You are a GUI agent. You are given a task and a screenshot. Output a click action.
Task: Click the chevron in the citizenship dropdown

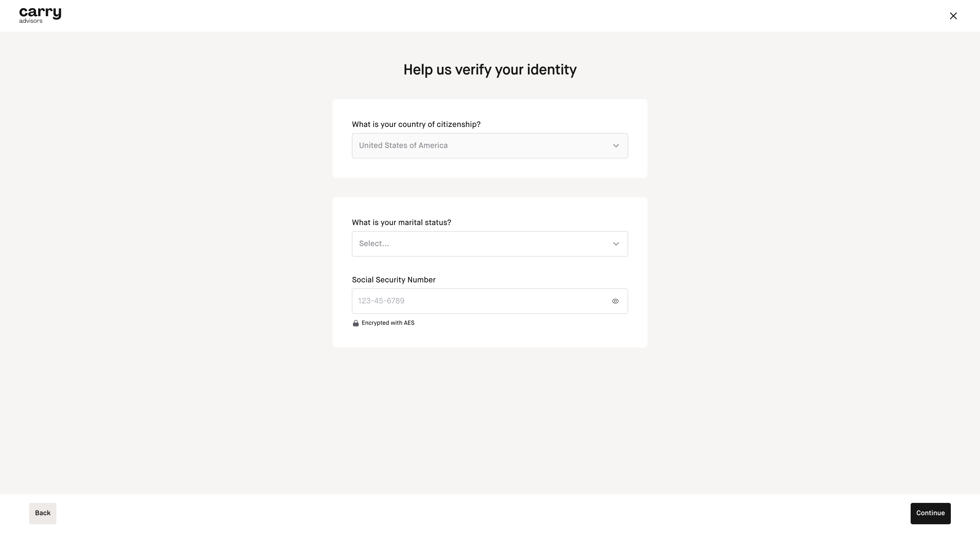(615, 146)
